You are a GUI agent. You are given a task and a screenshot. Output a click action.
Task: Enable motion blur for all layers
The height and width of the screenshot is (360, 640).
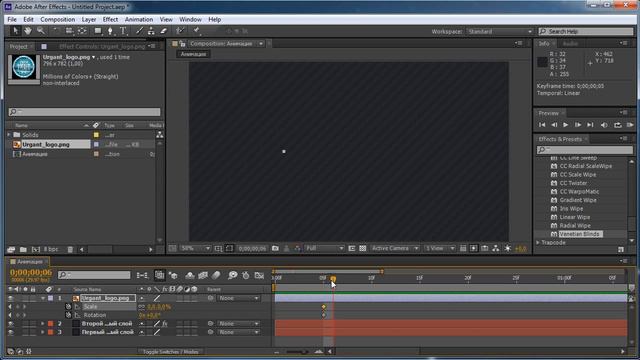tap(216, 276)
